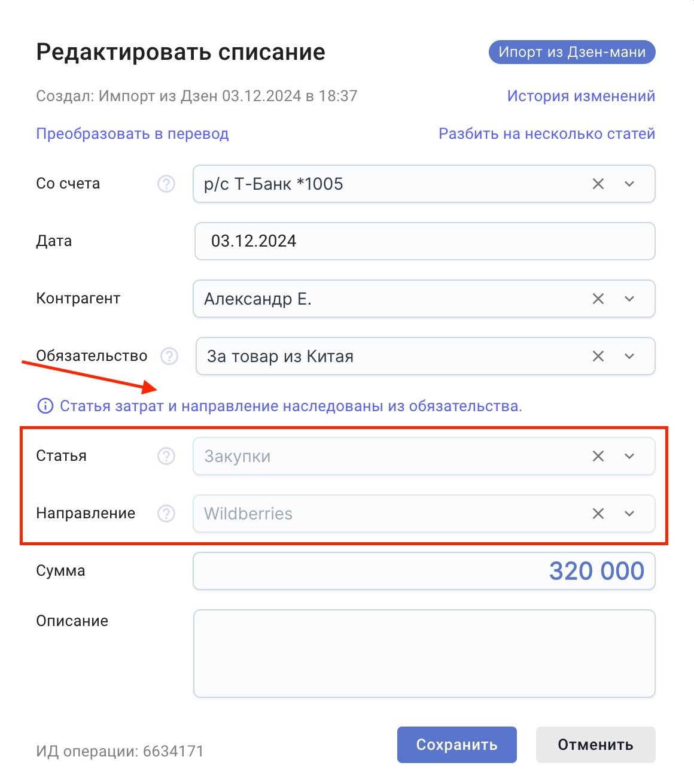Expand the Со счета account dropdown
Image resolution: width=694 pixels, height=784 pixels.
[x=629, y=184]
